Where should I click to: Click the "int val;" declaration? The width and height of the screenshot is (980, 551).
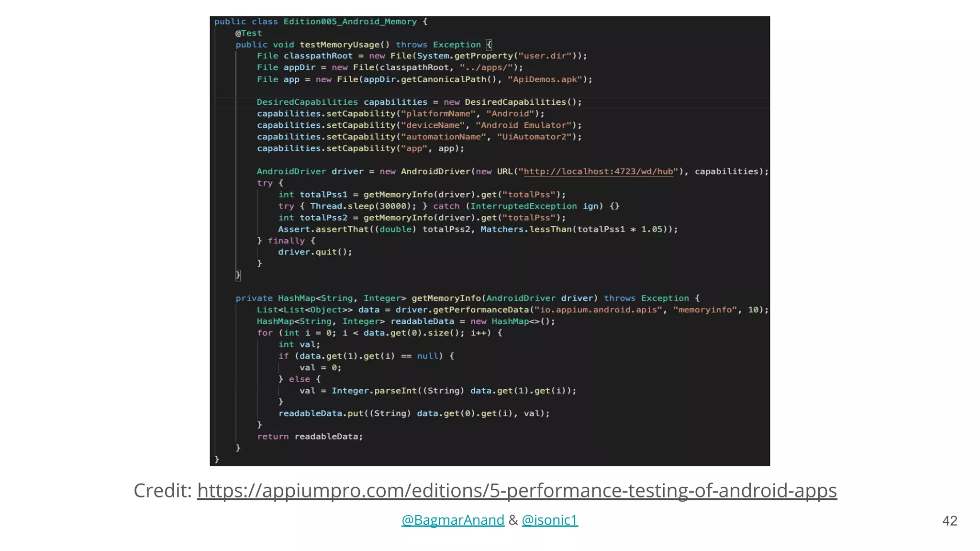tap(299, 344)
